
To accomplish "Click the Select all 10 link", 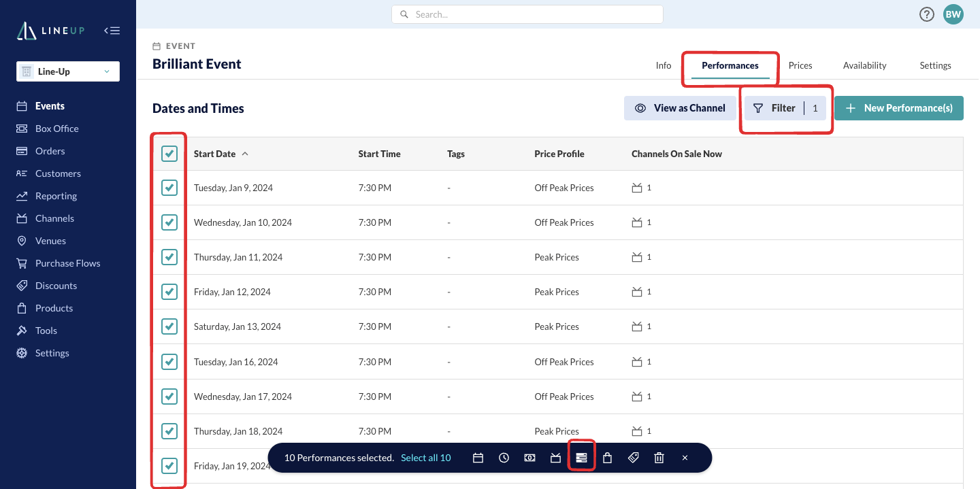I will [426, 458].
